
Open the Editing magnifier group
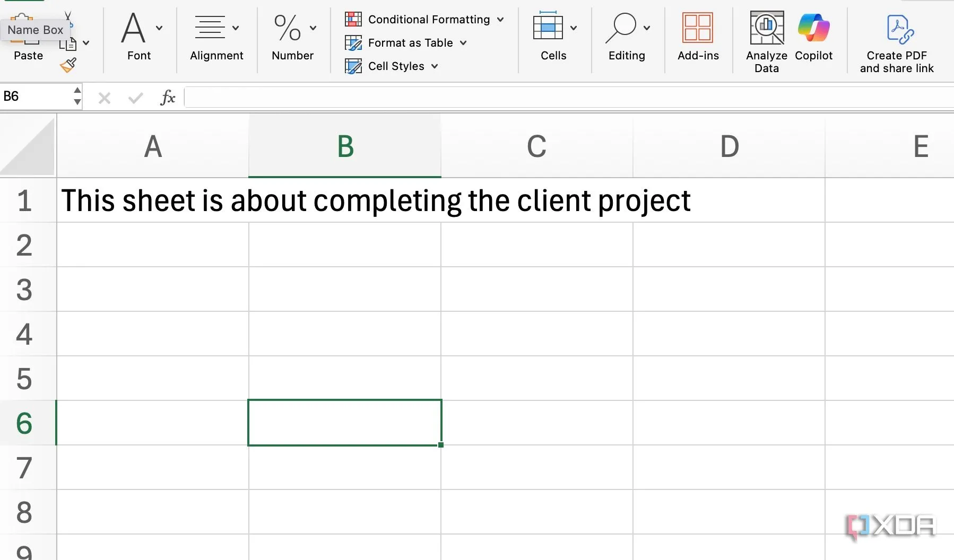coord(627,37)
